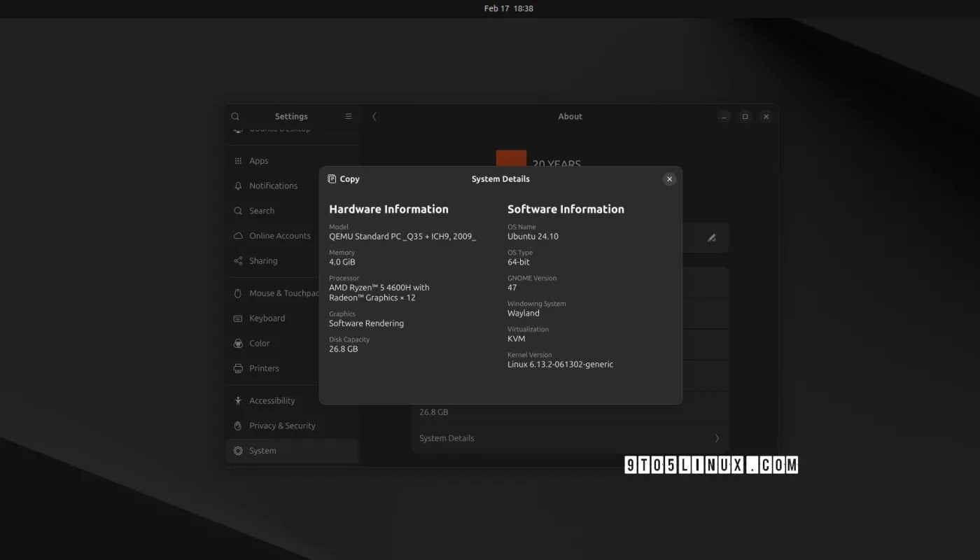Image resolution: width=980 pixels, height=560 pixels.
Task: Open the Apps settings panel
Action: point(292,161)
